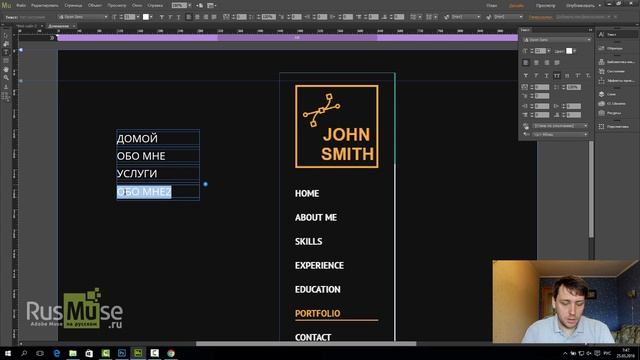Screen dimensions: 640x360
Task: Open the Windows Start menu
Action: [8, 353]
